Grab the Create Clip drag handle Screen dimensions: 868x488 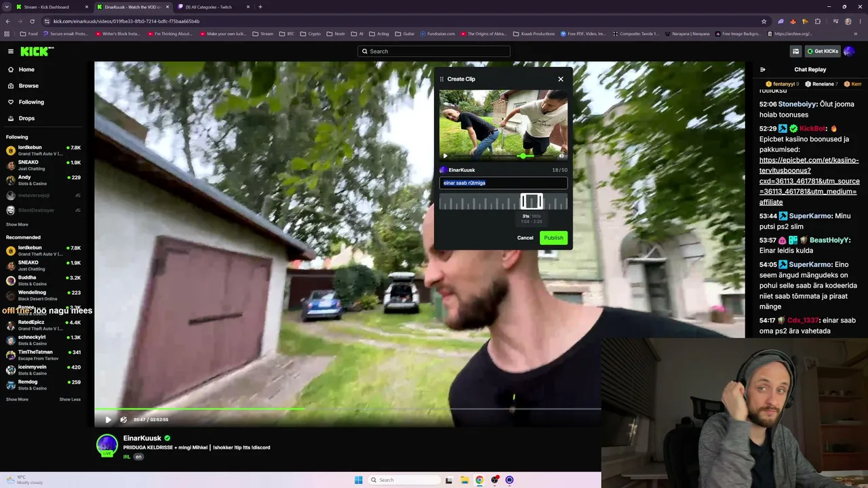(441, 79)
